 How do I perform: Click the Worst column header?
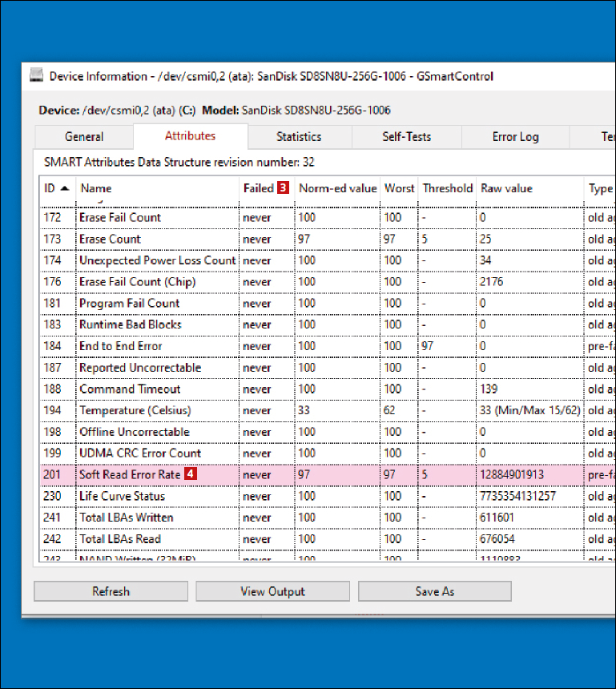(x=399, y=188)
